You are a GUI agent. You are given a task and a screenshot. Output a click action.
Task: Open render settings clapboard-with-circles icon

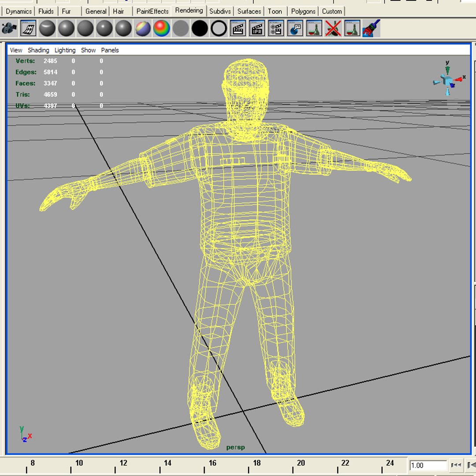[276, 29]
